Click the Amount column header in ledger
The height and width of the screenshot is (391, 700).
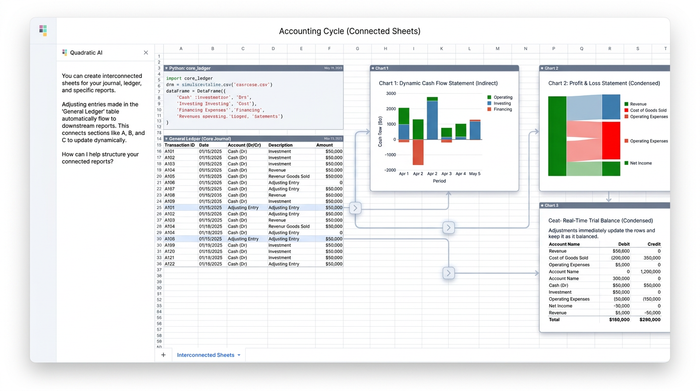pos(325,145)
